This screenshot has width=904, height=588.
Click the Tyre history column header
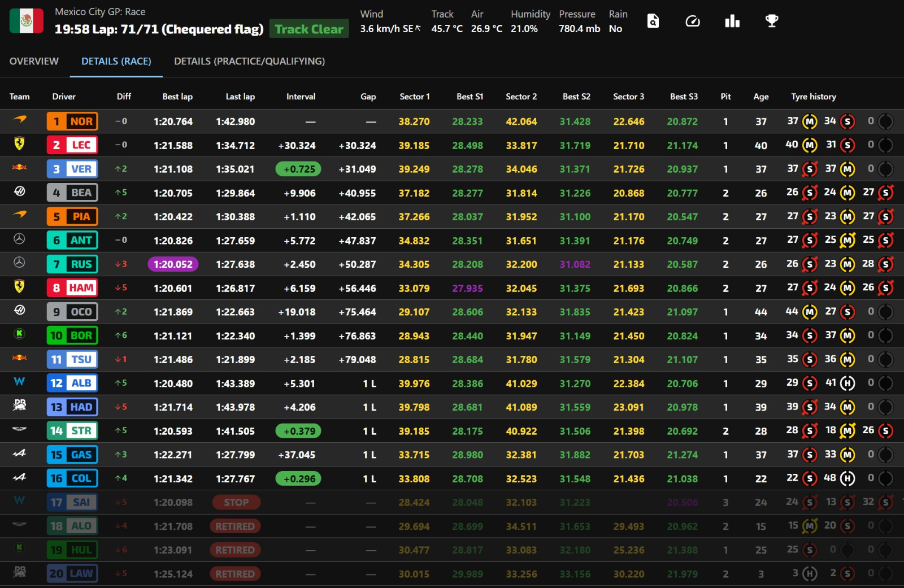[x=813, y=97]
